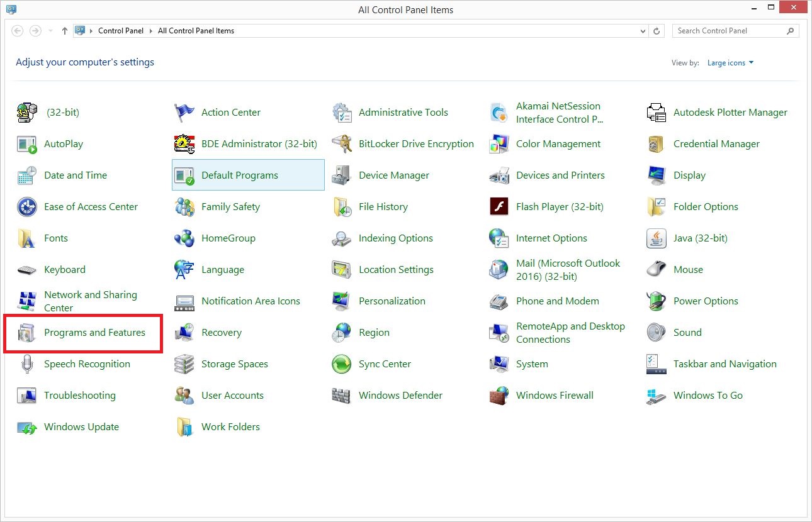The height and width of the screenshot is (522, 812).
Task: Open the Windows Update icon
Action: 27,427
